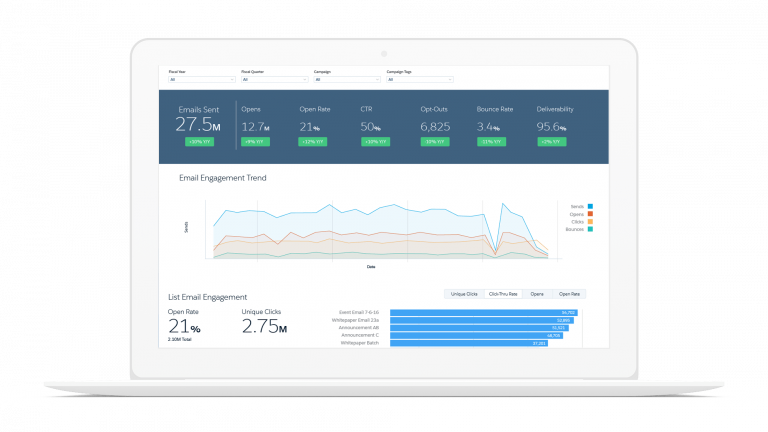
Task: Click the Sends legend color swatch
Action: (x=591, y=205)
